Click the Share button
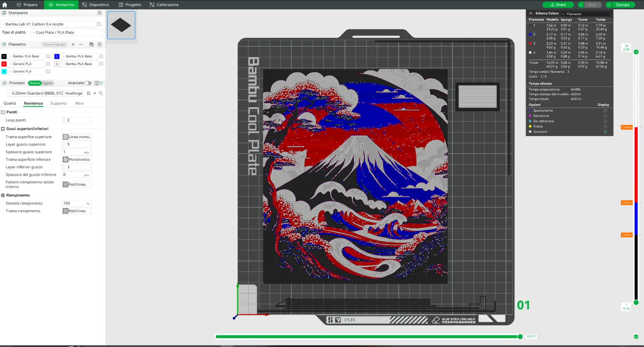The width and height of the screenshot is (644, 347). pyautogui.click(x=558, y=5)
